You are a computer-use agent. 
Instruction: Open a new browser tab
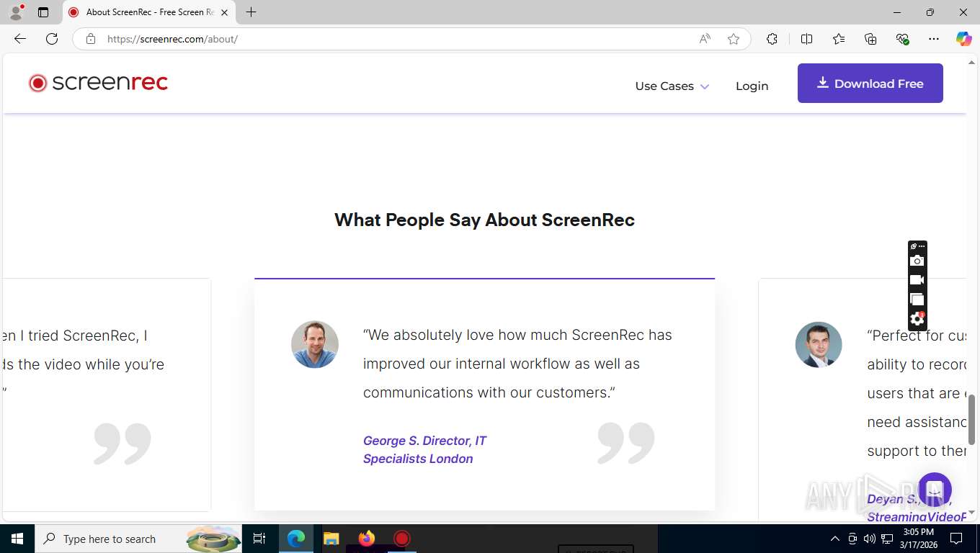tap(251, 12)
